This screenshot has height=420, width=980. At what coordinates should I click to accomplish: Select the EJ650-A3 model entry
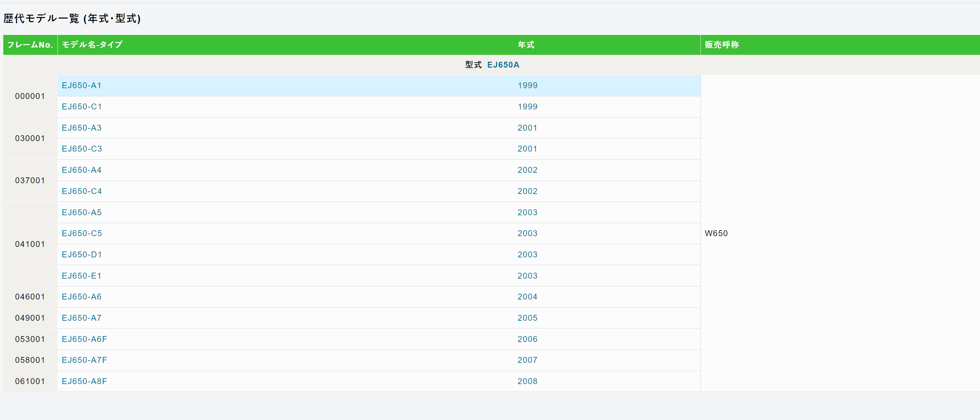click(81, 128)
